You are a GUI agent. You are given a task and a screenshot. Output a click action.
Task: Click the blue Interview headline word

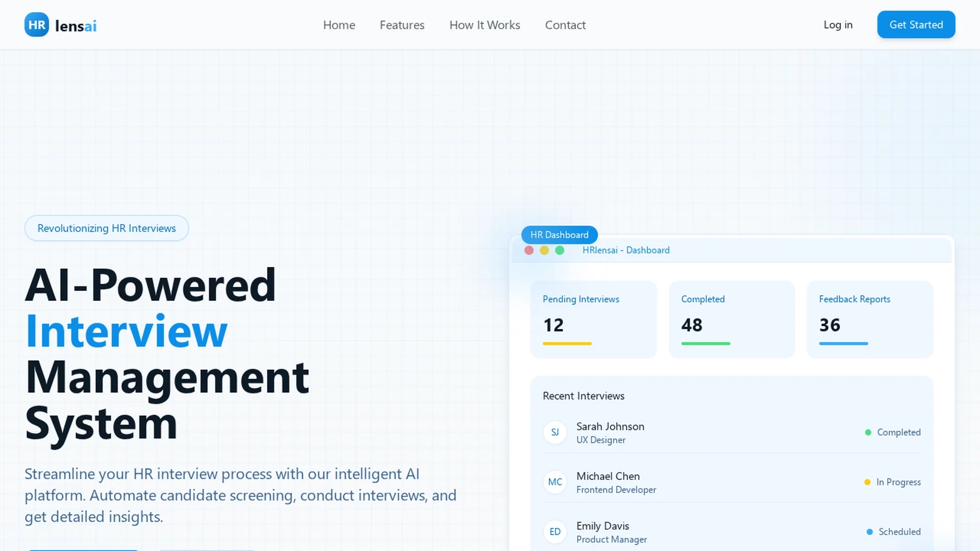pyautogui.click(x=127, y=332)
